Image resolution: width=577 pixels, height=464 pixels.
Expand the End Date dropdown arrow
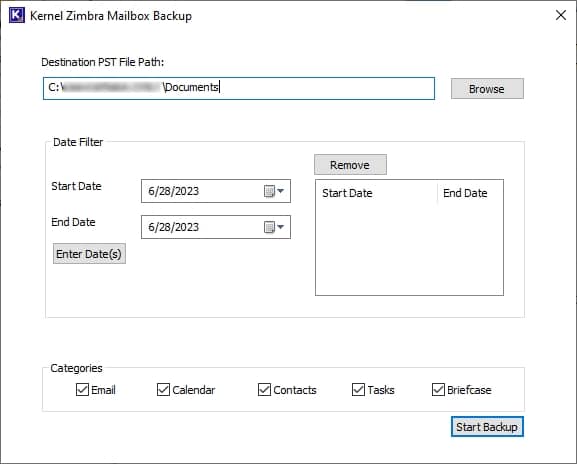click(x=280, y=227)
